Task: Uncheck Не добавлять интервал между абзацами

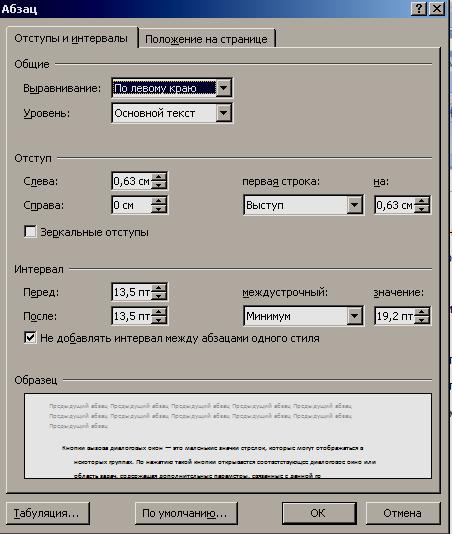Action: coord(30,338)
